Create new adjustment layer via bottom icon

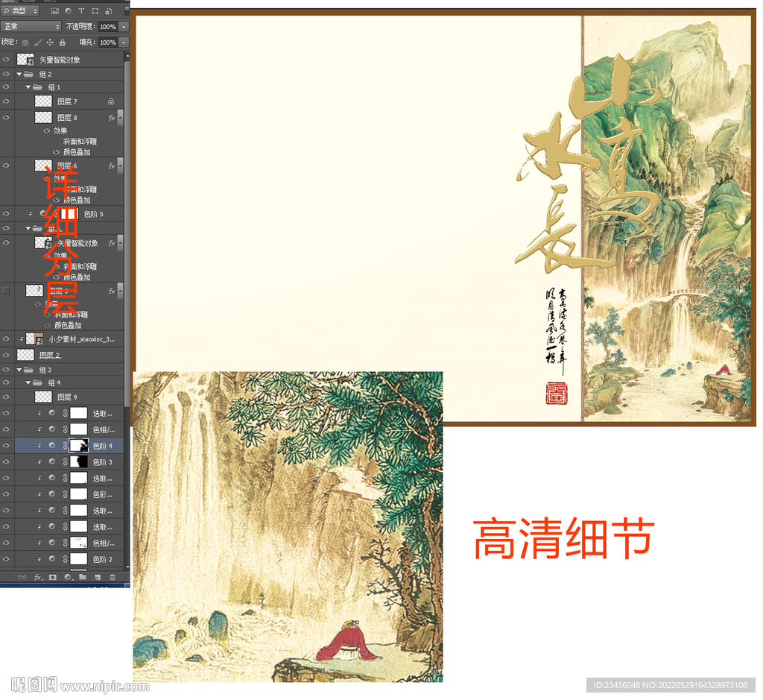(68, 577)
